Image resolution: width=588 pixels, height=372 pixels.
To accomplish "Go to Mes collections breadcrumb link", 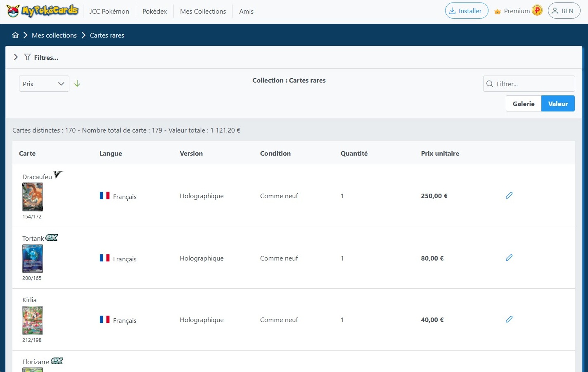I will [x=54, y=35].
